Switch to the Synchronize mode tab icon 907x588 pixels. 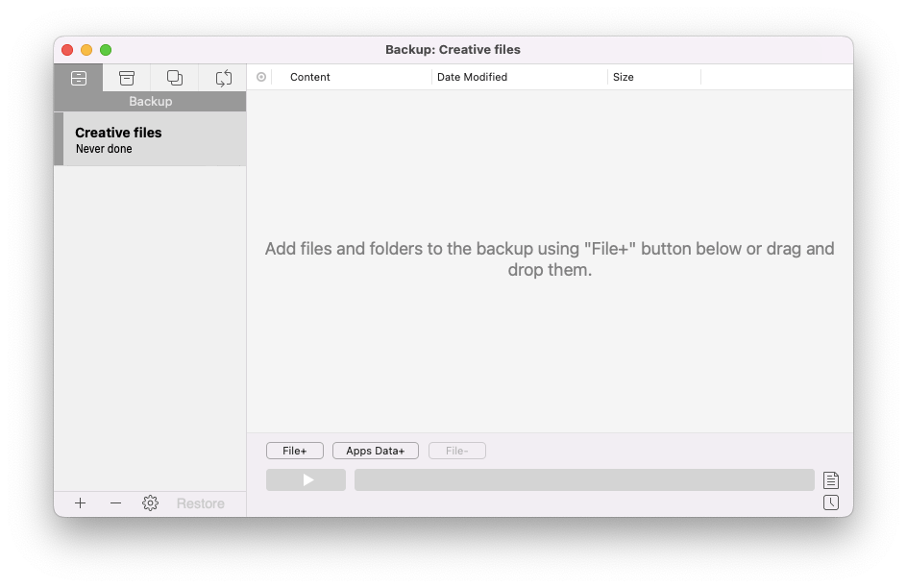coord(223,78)
